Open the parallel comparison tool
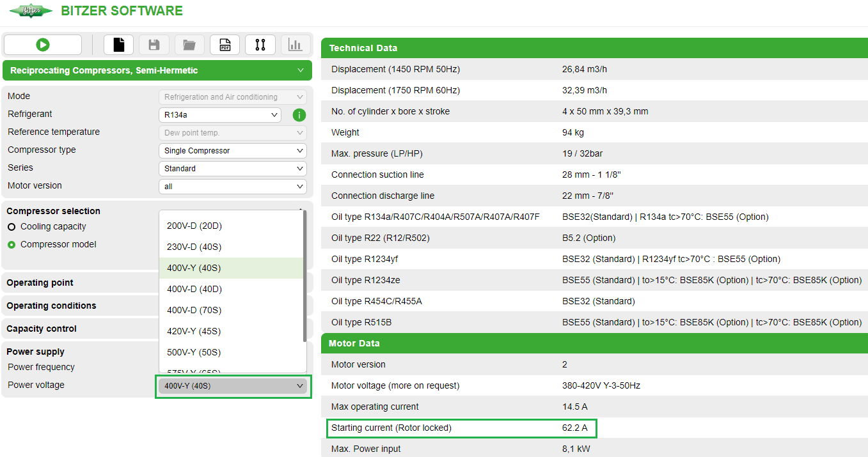The image size is (868, 457). (260, 45)
